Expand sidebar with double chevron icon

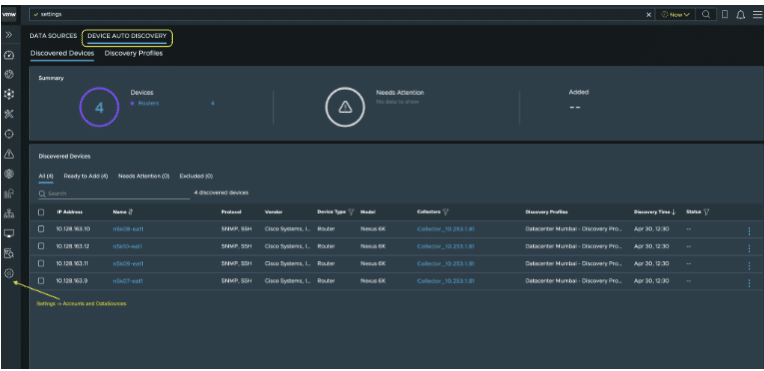pos(9,35)
